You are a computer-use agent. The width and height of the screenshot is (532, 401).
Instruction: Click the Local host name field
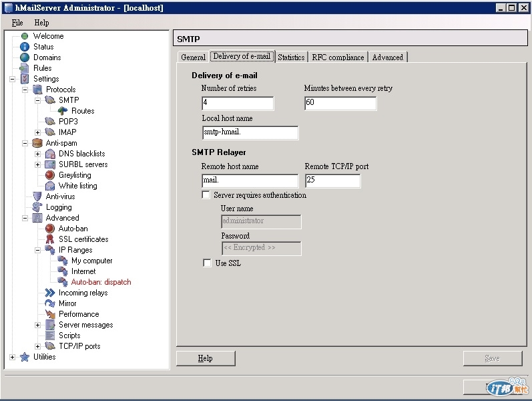tap(250, 132)
